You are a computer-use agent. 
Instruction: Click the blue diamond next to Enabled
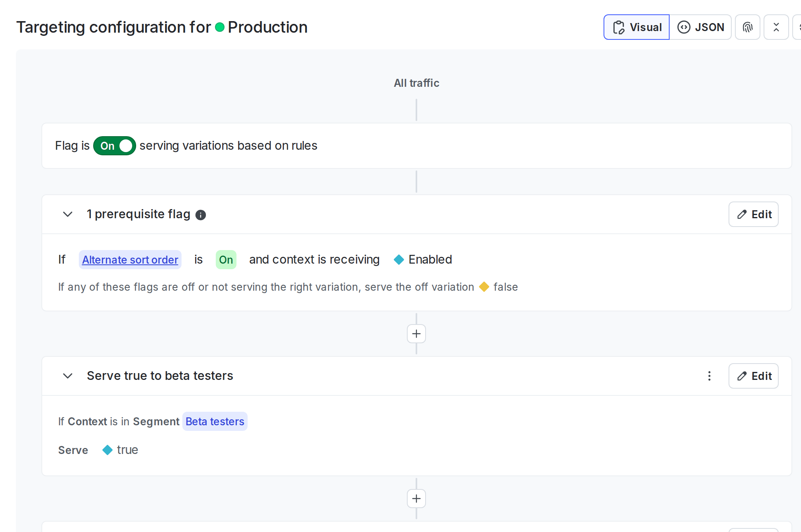pos(399,260)
